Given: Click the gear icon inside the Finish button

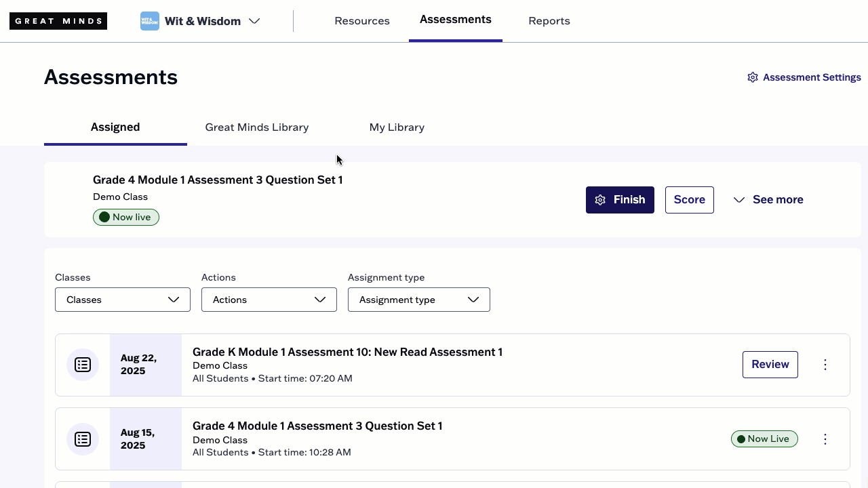Looking at the screenshot, I should click(x=600, y=199).
